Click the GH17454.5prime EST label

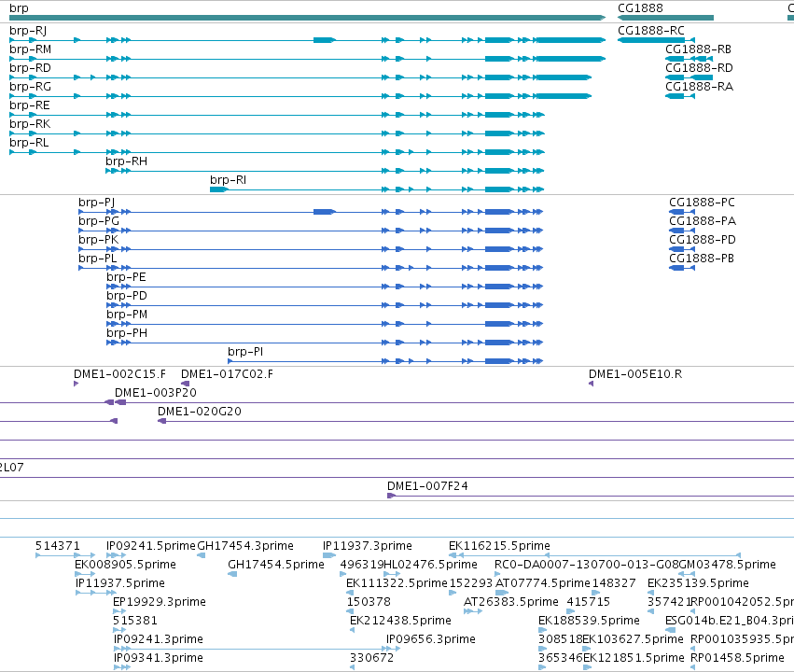tap(276, 565)
